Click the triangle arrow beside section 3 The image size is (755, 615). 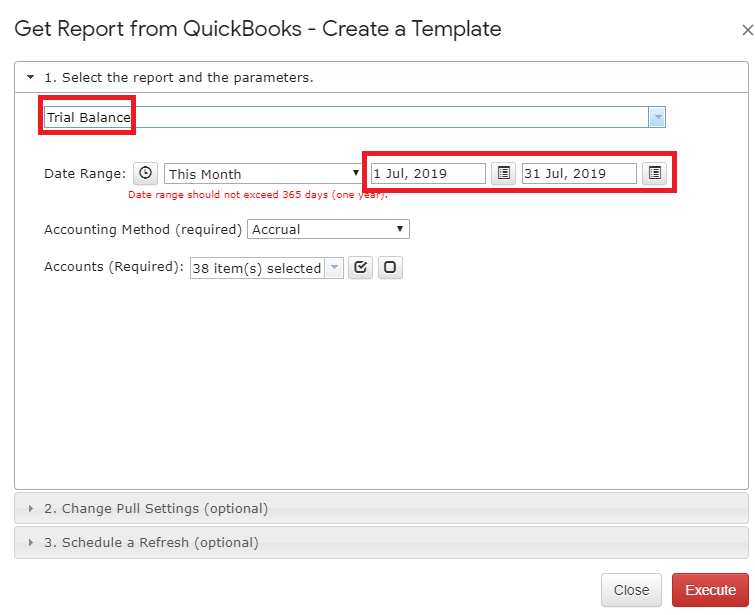tap(31, 543)
